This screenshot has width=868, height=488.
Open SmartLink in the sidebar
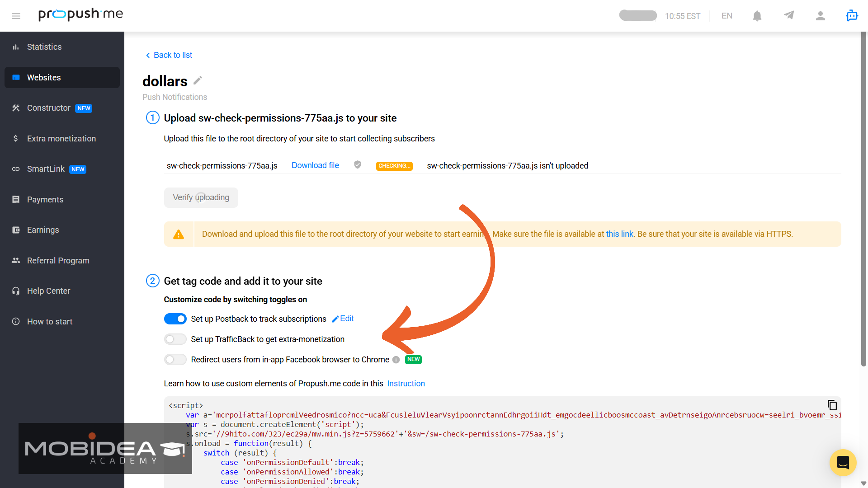coord(62,169)
